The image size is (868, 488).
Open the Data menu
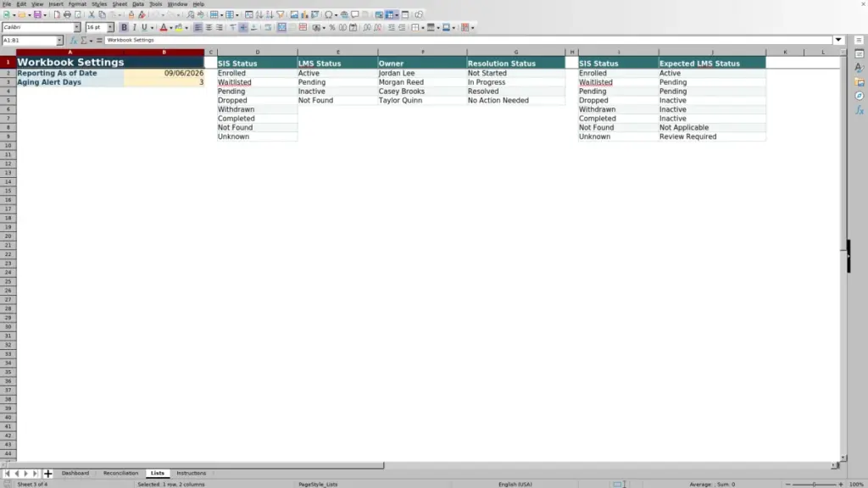(x=138, y=4)
